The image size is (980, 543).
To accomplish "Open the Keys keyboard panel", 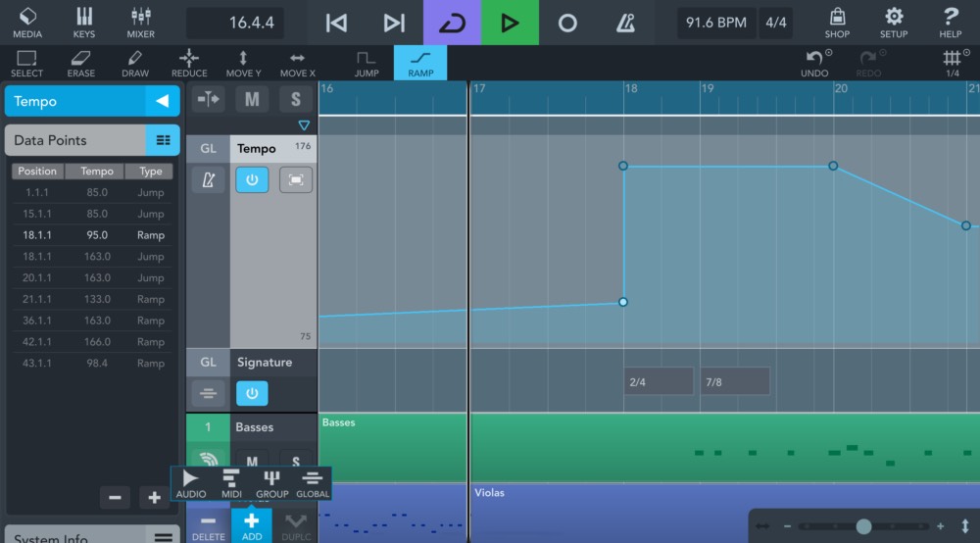I will point(83,23).
